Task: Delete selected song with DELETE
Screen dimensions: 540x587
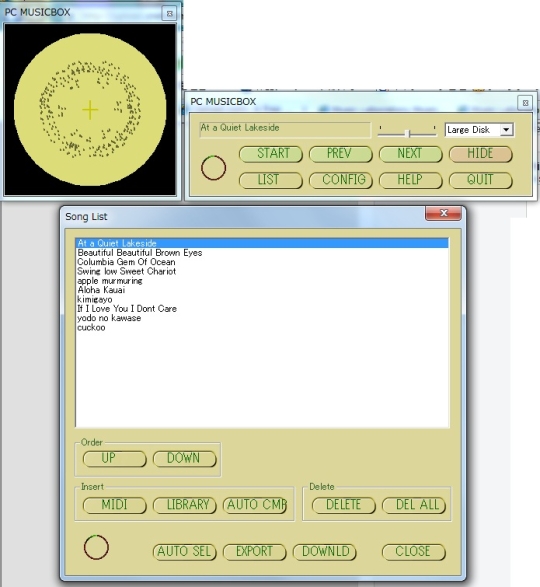Action: pyautogui.click(x=343, y=505)
